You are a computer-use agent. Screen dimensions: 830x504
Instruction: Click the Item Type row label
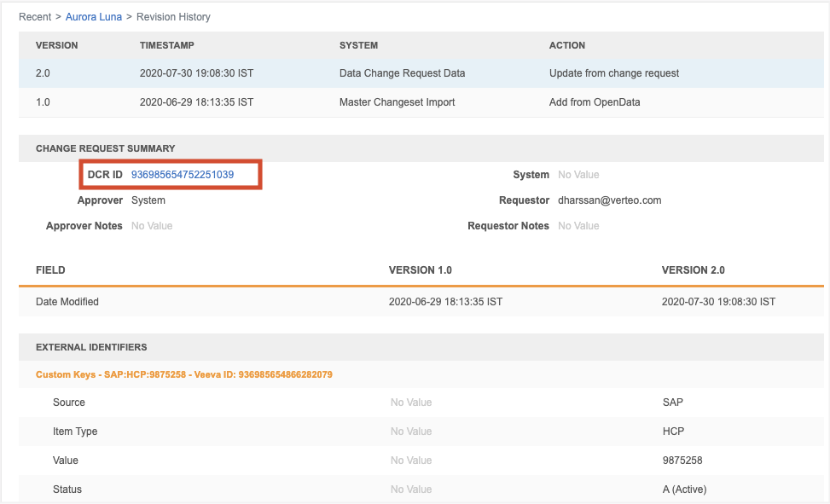click(75, 432)
